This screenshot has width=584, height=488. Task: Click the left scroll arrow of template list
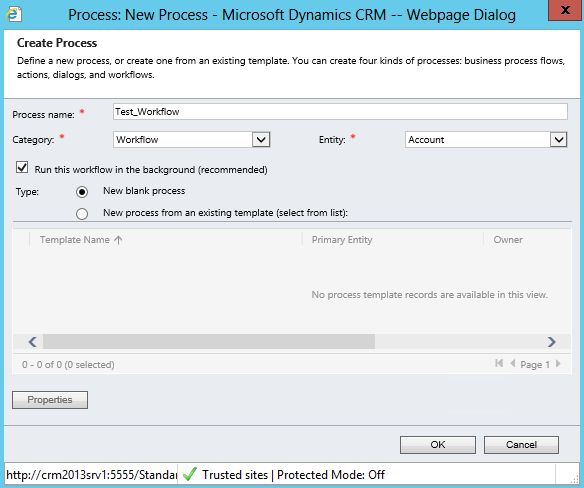tap(32, 342)
